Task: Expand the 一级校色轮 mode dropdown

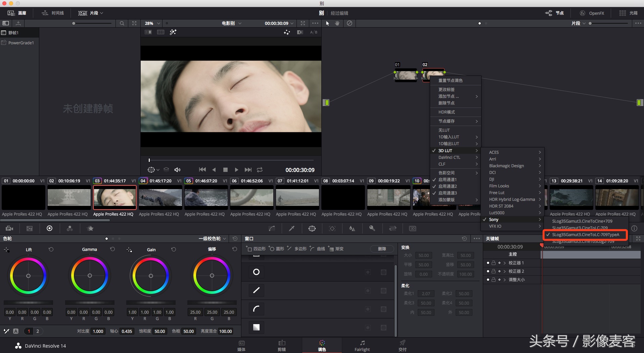Action: click(x=213, y=239)
